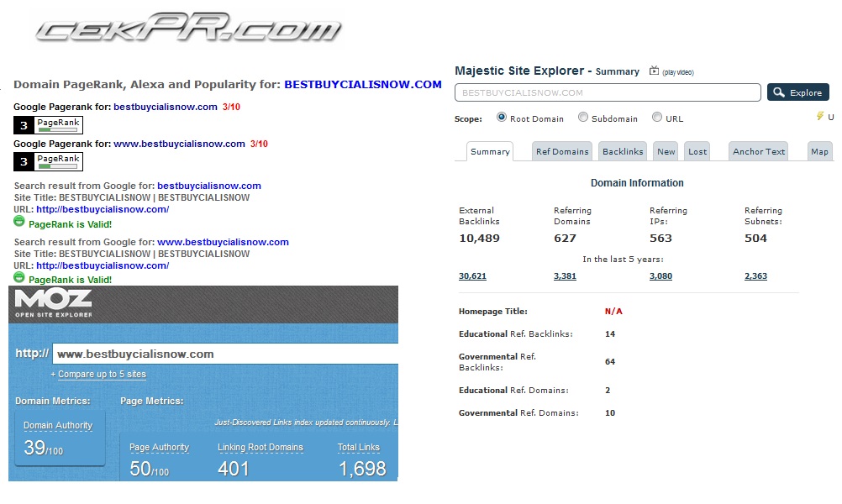Click the first green PageRank valid icon
The width and height of the screenshot is (842, 504).
(x=18, y=221)
